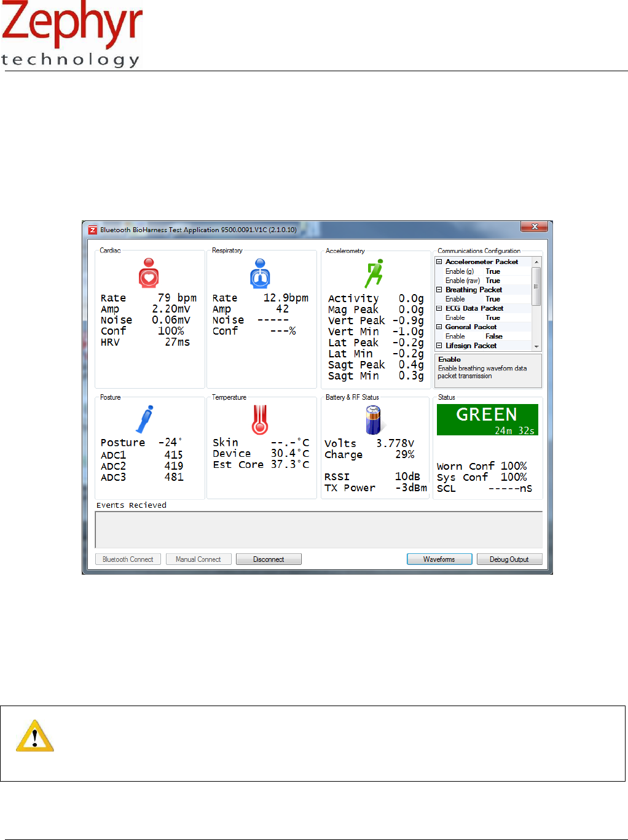Click the Events Recieved text box
The width and height of the screenshot is (628, 840).
[x=319, y=529]
